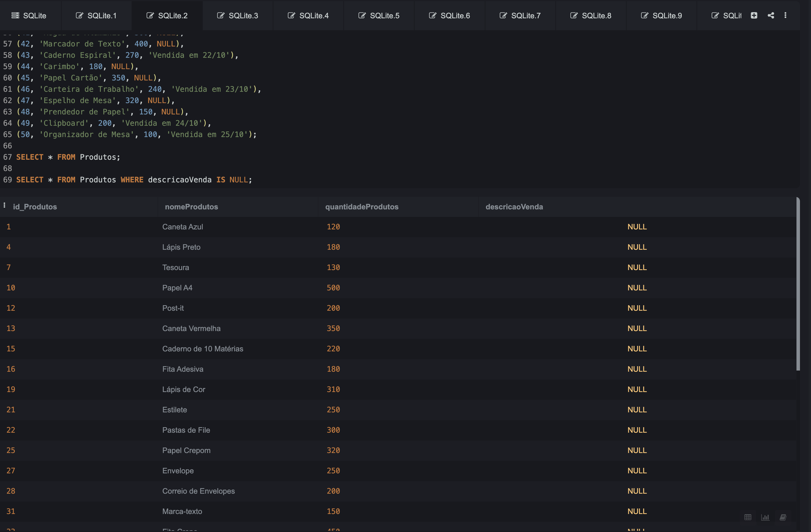Click the 'Estilete' cell
The width and height of the screenshot is (811, 532).
pyautogui.click(x=175, y=410)
